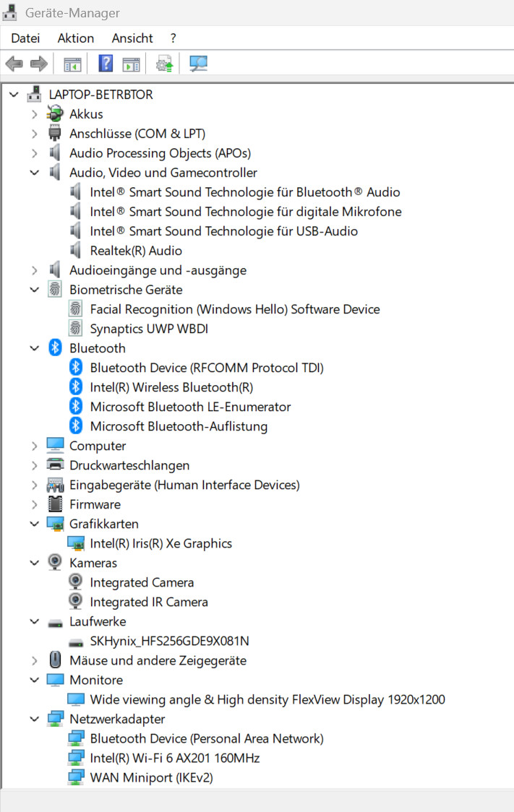
Task: Select Intel Smart Sound Technologie für USB-Audio
Action: (x=224, y=231)
